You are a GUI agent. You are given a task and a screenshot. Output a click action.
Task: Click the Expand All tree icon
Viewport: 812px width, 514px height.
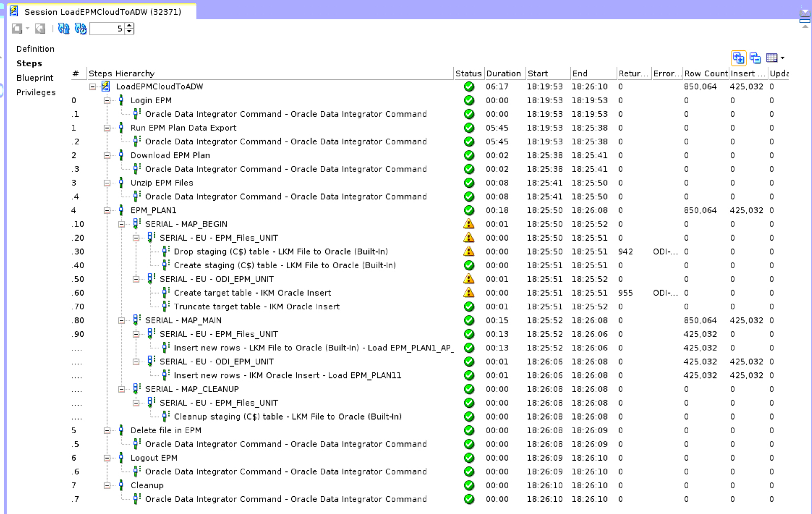(x=738, y=58)
